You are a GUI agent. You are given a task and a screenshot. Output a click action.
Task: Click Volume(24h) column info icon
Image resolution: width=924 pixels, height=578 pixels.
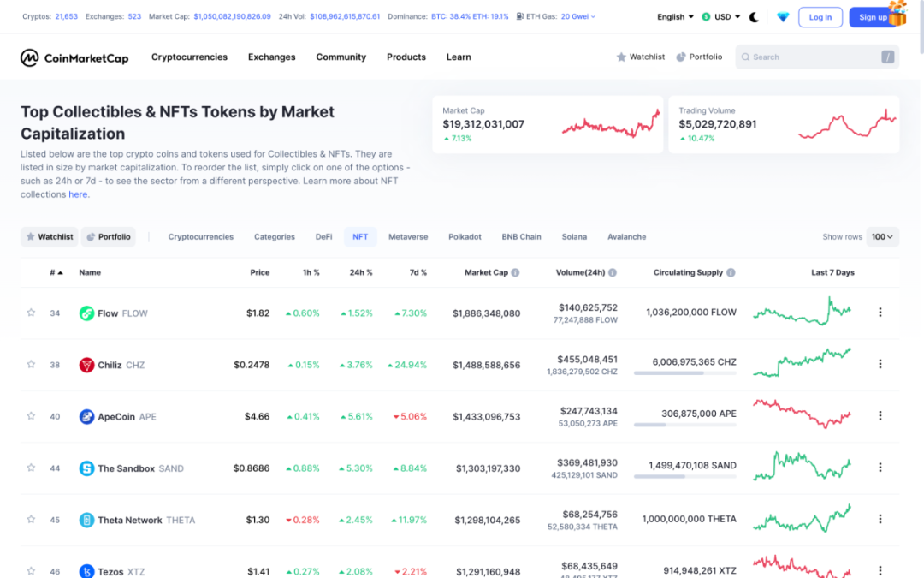pos(613,272)
